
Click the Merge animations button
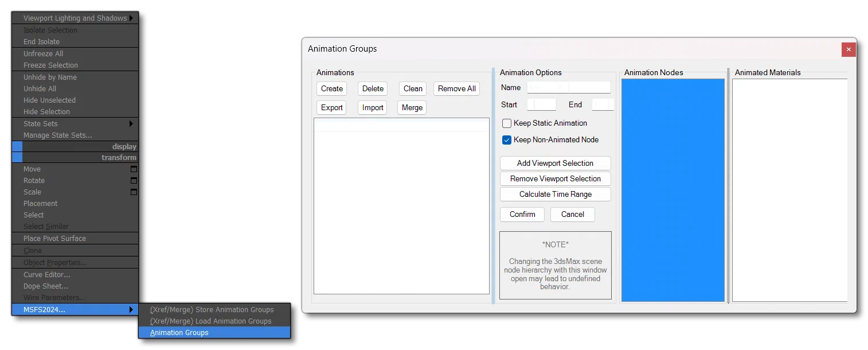[x=412, y=108]
